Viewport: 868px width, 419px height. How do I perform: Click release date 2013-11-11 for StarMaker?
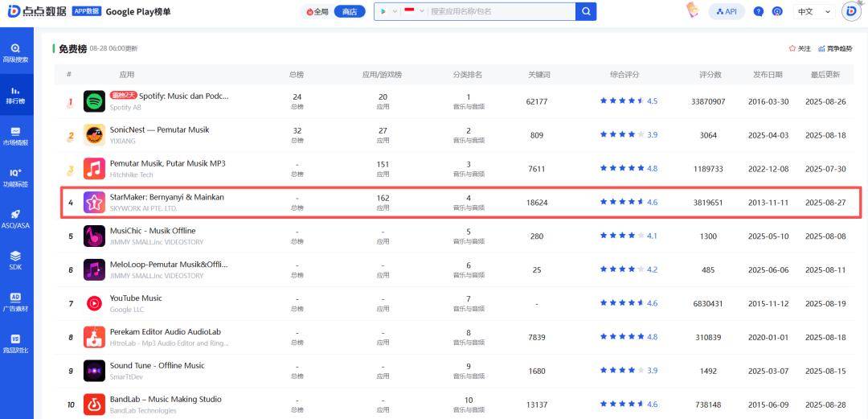pos(768,203)
